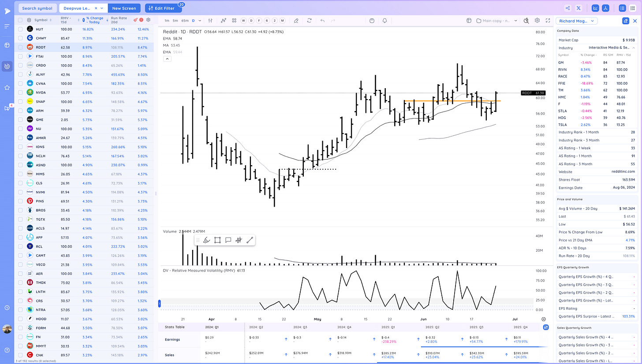Collapse the Industry section chevron
Image resolution: width=642 pixels, height=364 pixels.
click(634, 47)
